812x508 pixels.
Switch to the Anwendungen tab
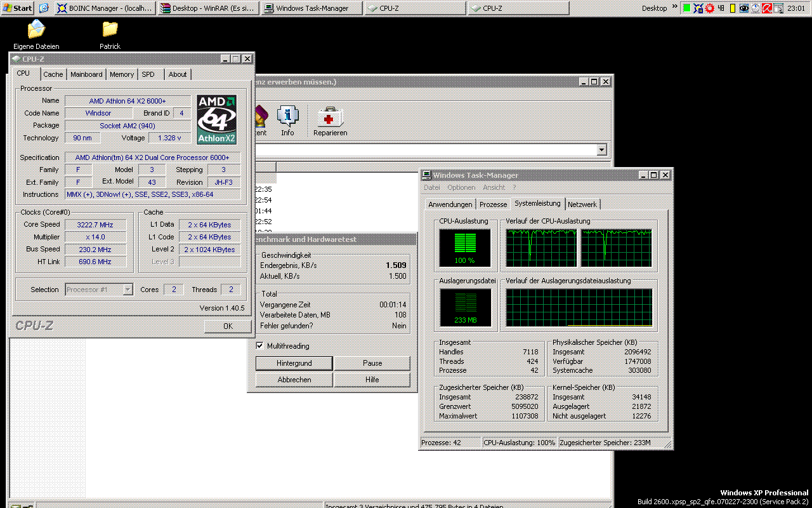tap(450, 204)
